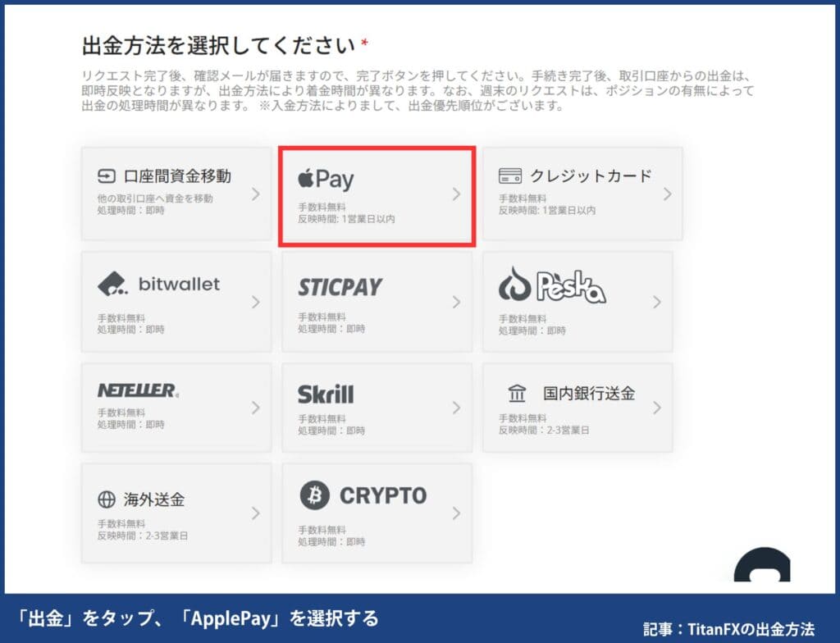Open the chevron on the STICPAY card

click(456, 302)
